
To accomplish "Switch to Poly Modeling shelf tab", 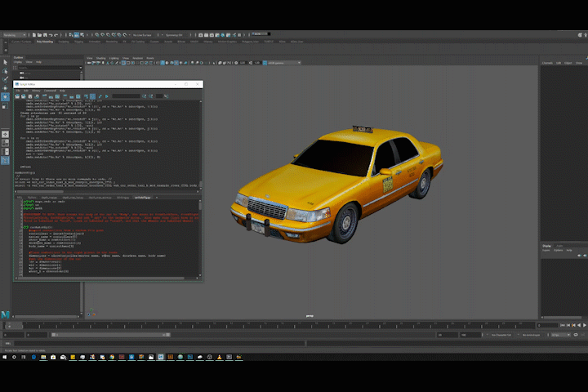I will (45, 42).
